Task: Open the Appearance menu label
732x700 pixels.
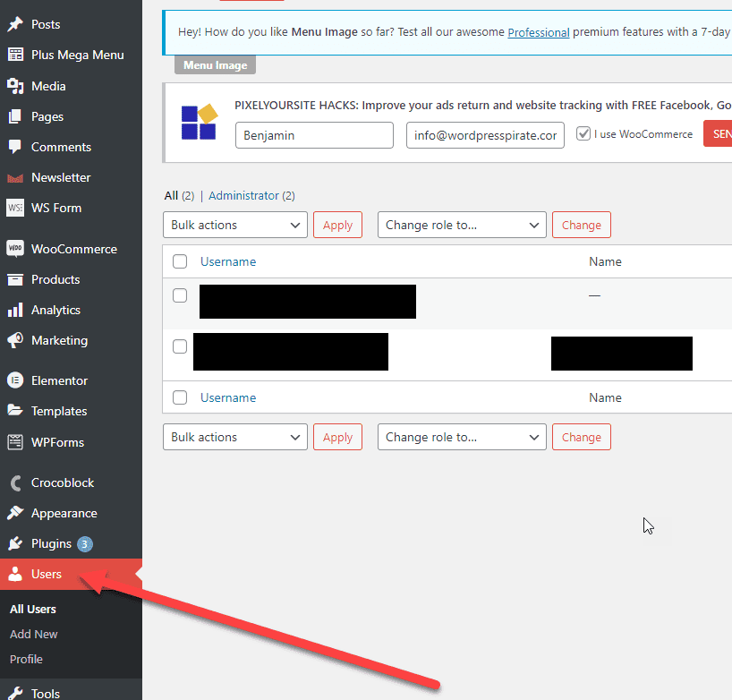Action: click(x=64, y=513)
